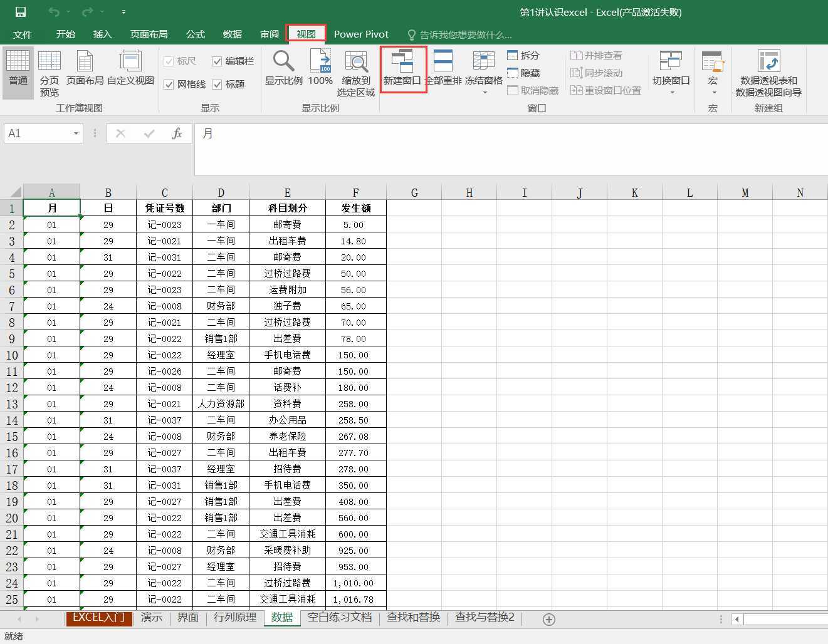
Task: Click the formula bar cancel X icon
Action: pos(120,133)
